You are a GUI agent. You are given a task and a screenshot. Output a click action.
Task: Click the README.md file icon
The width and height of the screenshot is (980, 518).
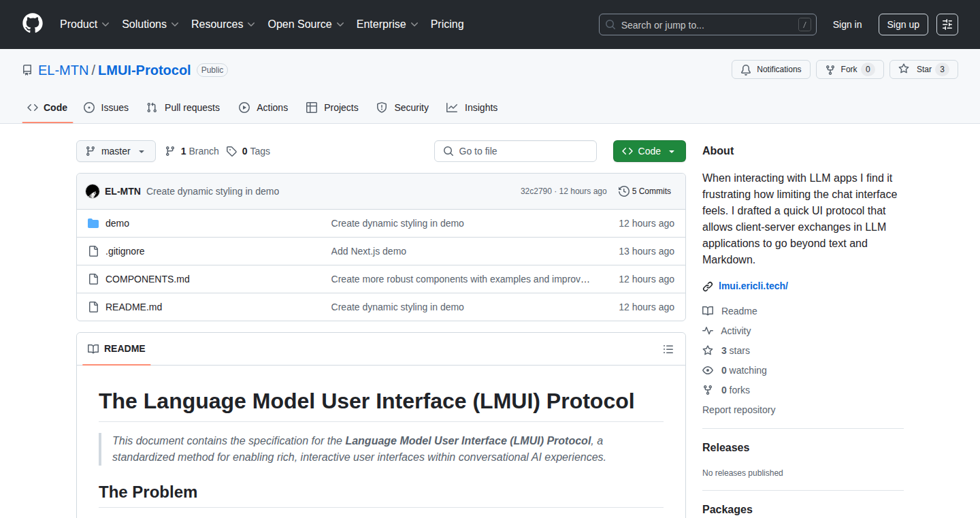[x=93, y=307]
